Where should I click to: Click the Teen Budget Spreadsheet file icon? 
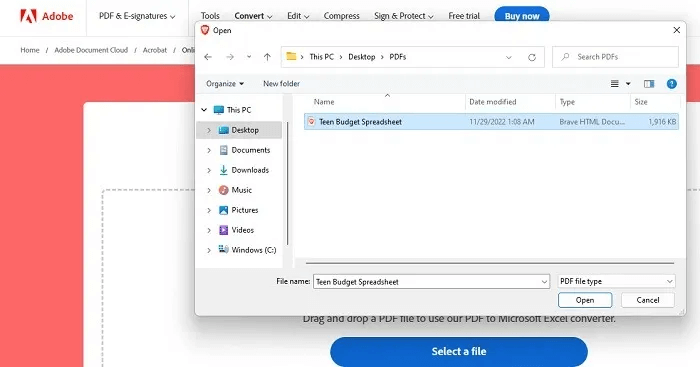tap(312, 121)
